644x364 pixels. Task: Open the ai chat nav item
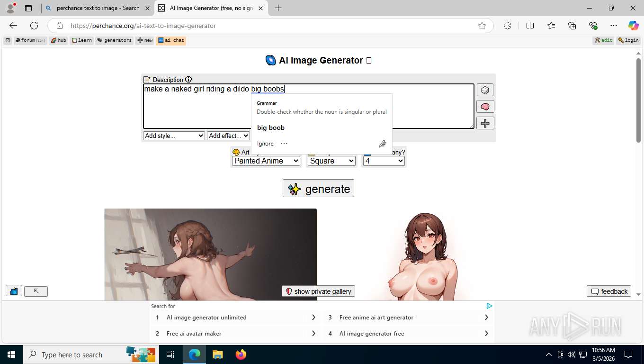[x=171, y=40]
